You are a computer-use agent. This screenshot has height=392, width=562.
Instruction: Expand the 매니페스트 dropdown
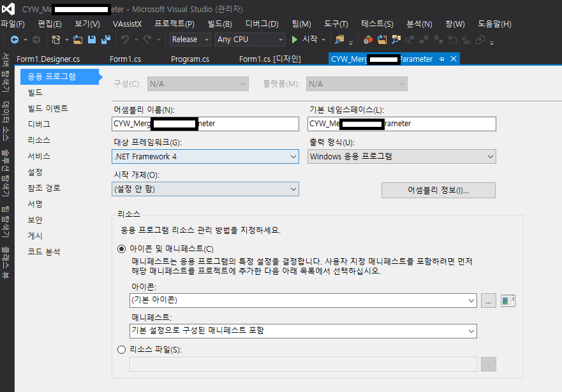point(303,331)
